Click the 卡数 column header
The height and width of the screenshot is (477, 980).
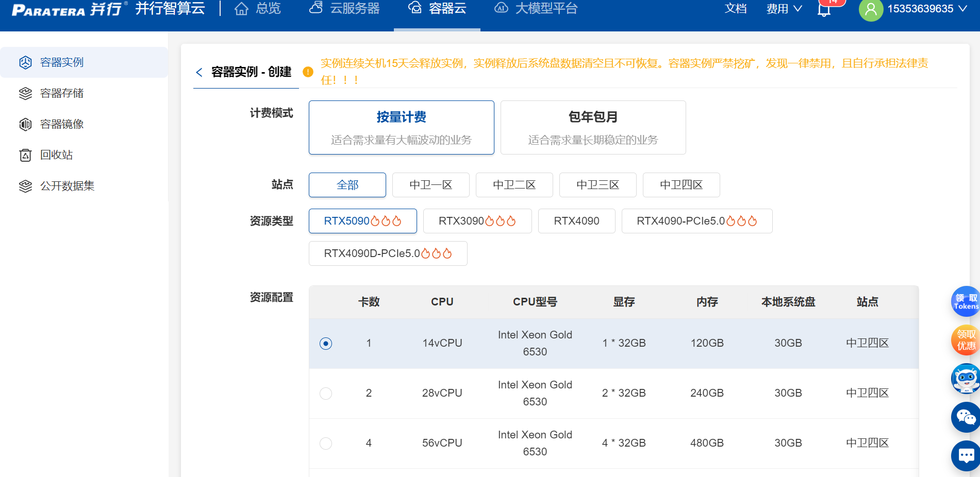pos(369,302)
